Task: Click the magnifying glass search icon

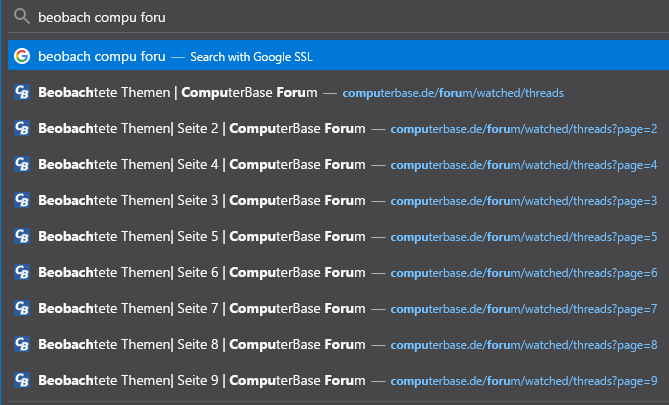Action: (x=22, y=17)
